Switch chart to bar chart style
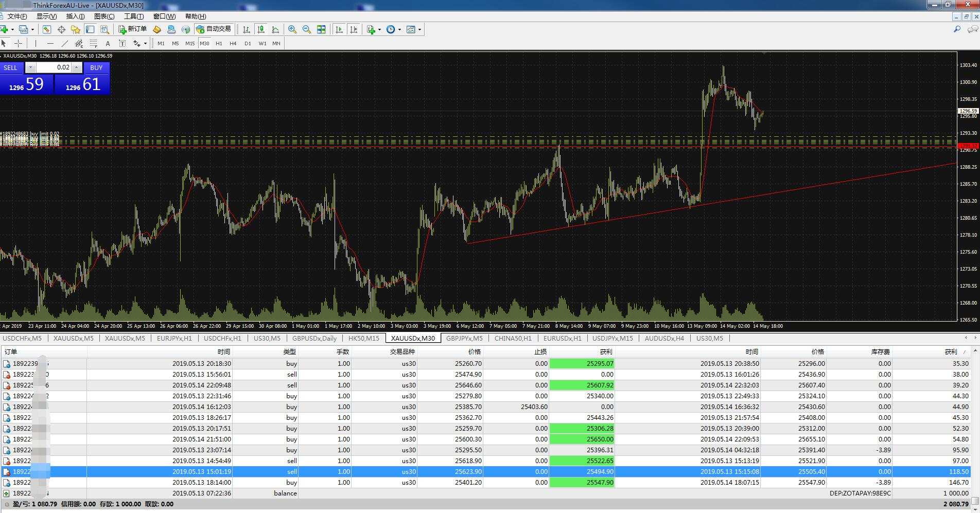Screen dimensions: 980x513 pyautogui.click(x=247, y=29)
